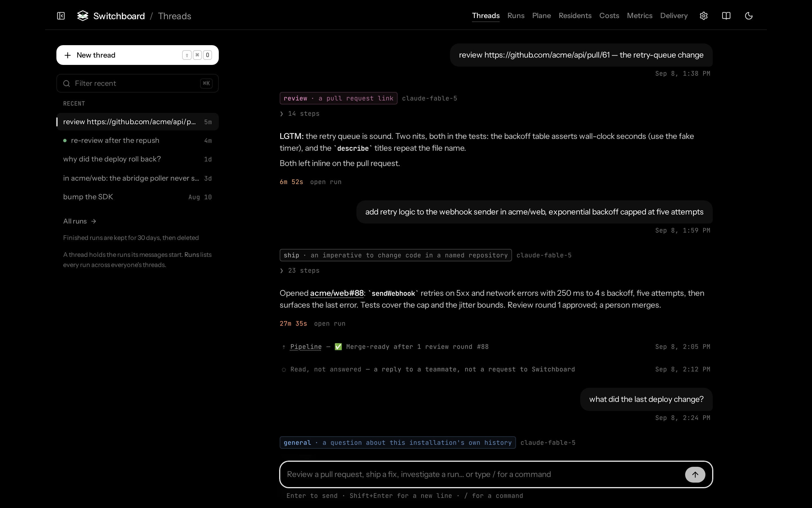This screenshot has height=508, width=812.
Task: Go to the Runs tab
Action: 516,16
